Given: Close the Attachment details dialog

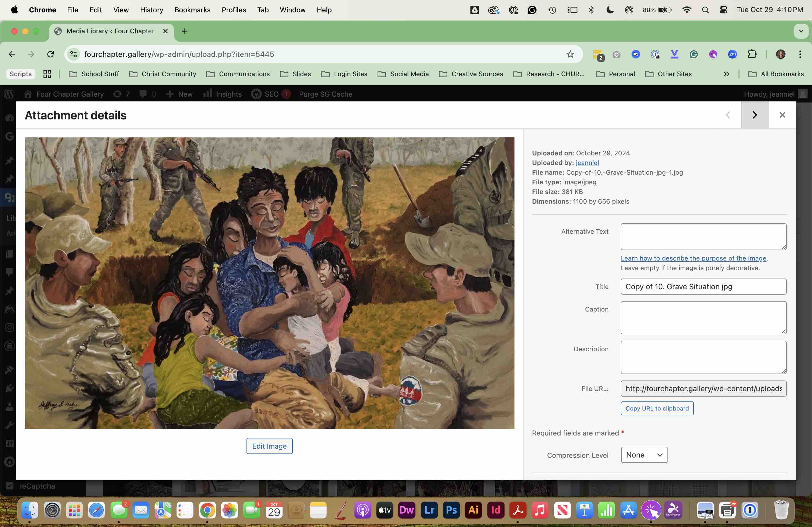Looking at the screenshot, I should pos(782,115).
